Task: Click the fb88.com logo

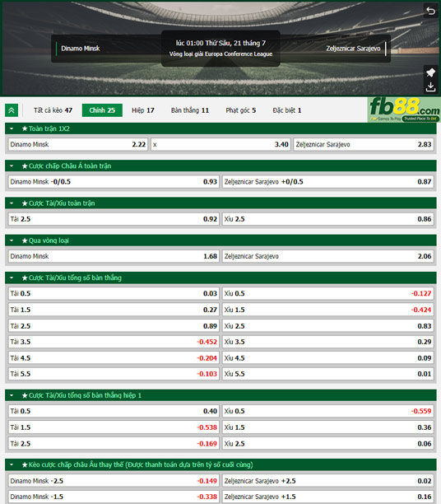Action: tap(404, 110)
